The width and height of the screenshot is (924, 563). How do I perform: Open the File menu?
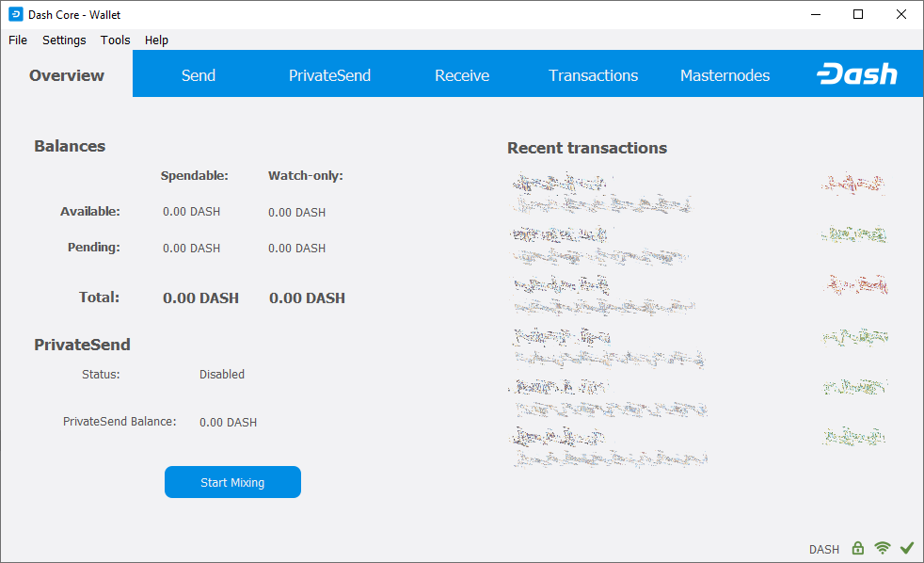click(18, 40)
